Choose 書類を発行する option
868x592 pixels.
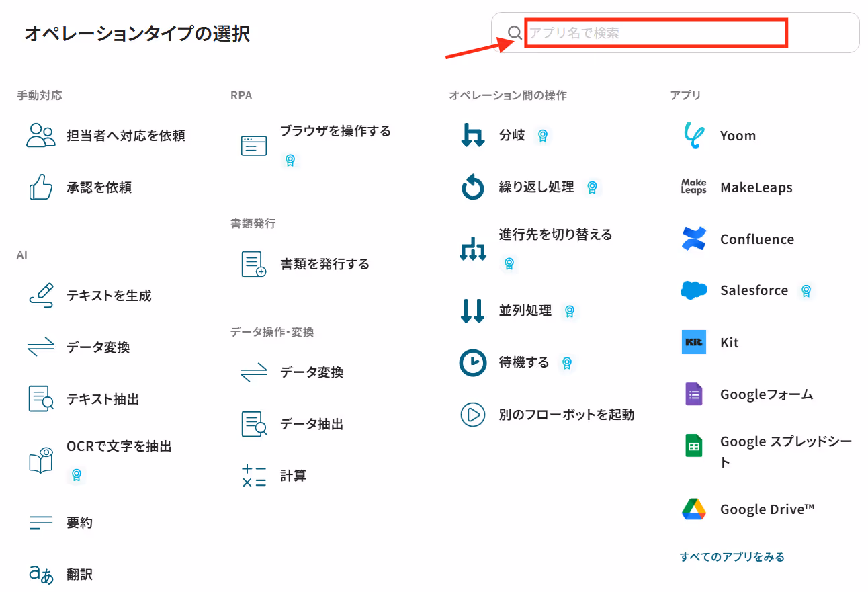325,264
